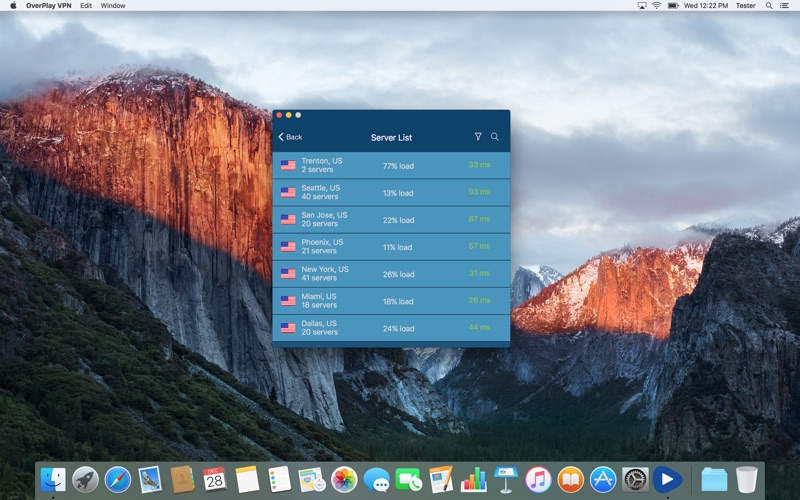Click the 77% load value
The height and width of the screenshot is (500, 800).
tap(398, 166)
